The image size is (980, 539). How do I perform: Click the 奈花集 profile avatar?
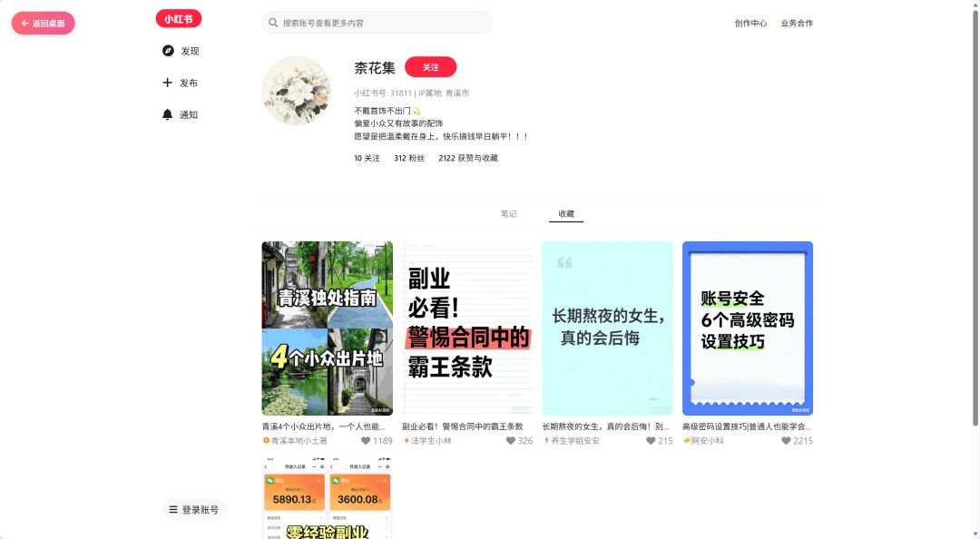[x=296, y=92]
